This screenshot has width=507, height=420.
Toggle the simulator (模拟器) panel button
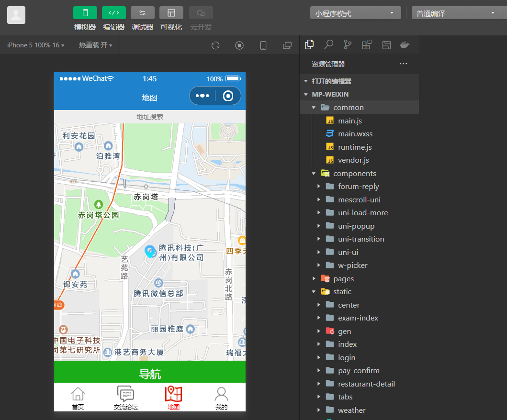85,13
